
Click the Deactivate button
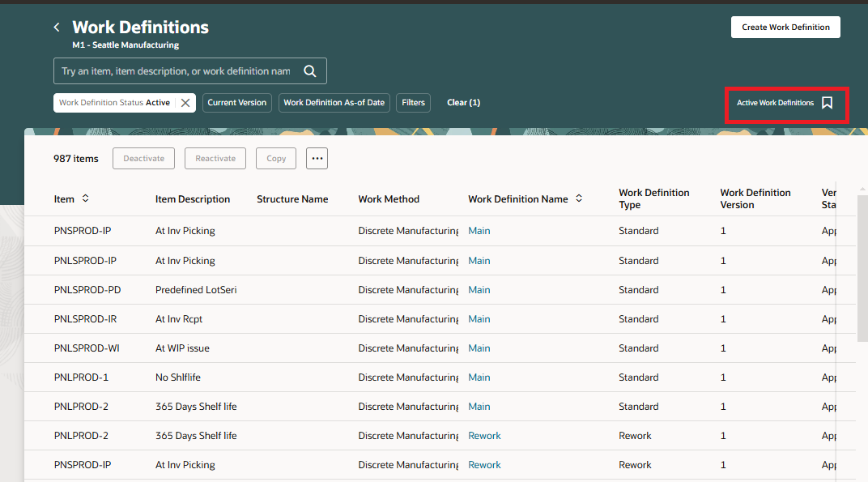(x=143, y=159)
